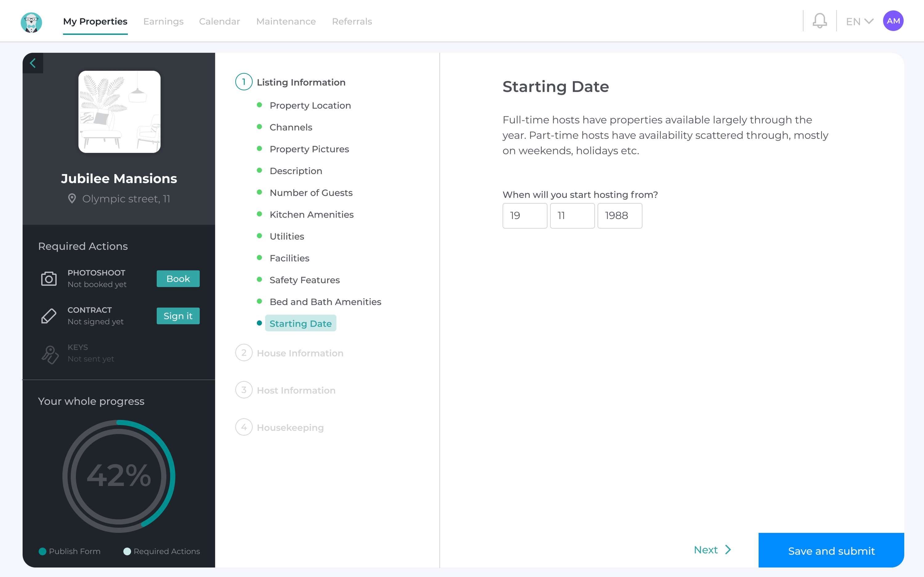Click the When will you start hosting label

point(580,195)
